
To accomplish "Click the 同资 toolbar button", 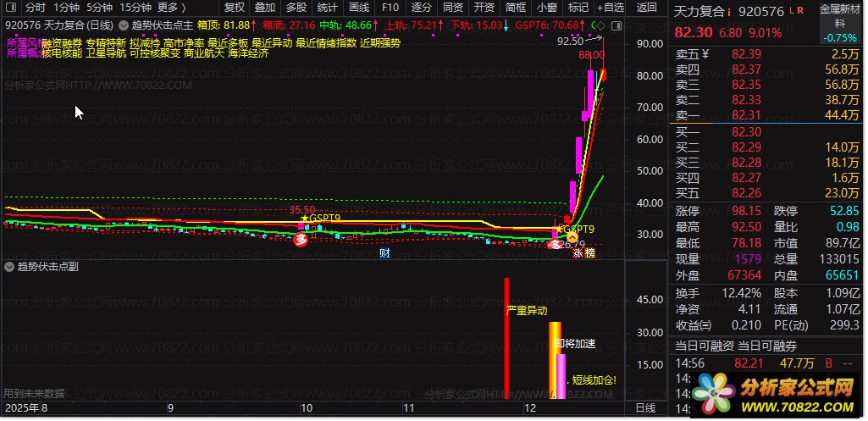I will [453, 8].
